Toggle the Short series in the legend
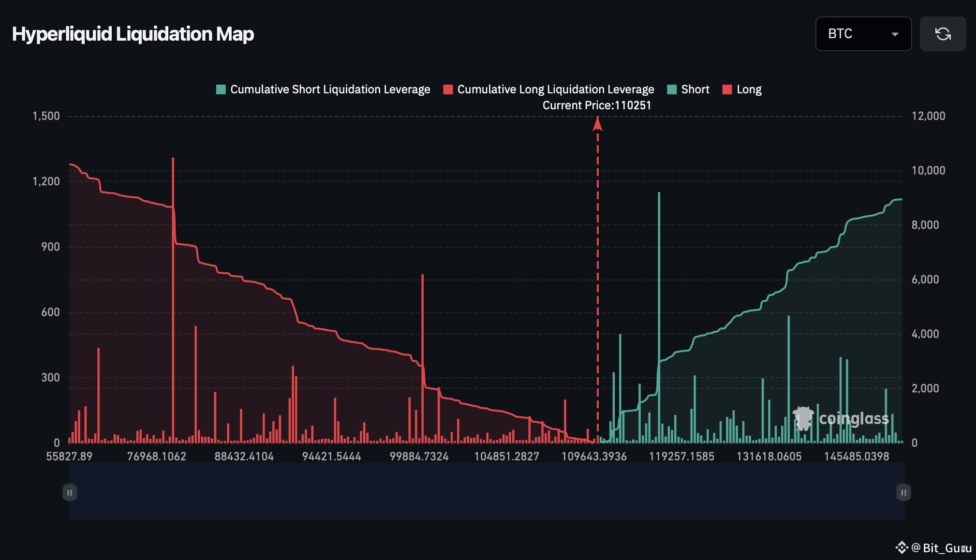 click(695, 89)
